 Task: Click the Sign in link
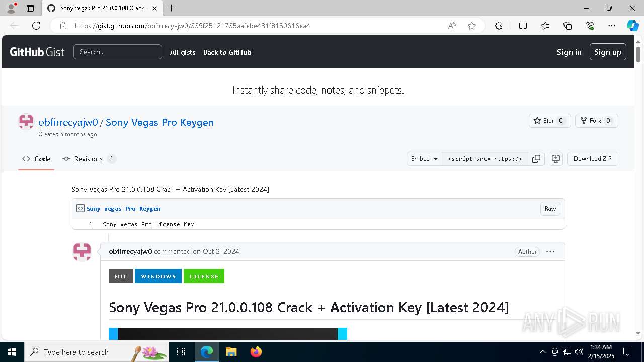(569, 52)
